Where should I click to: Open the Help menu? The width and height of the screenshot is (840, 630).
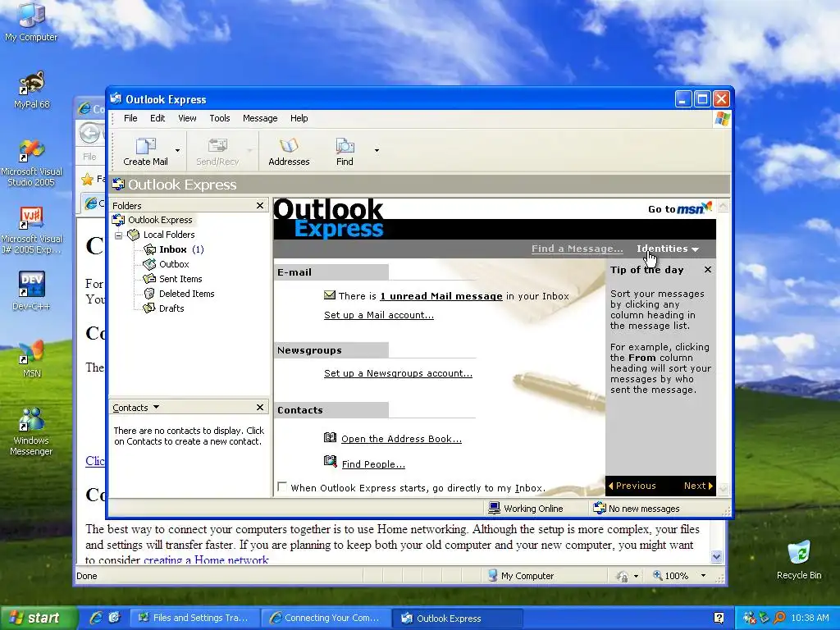[x=299, y=118]
